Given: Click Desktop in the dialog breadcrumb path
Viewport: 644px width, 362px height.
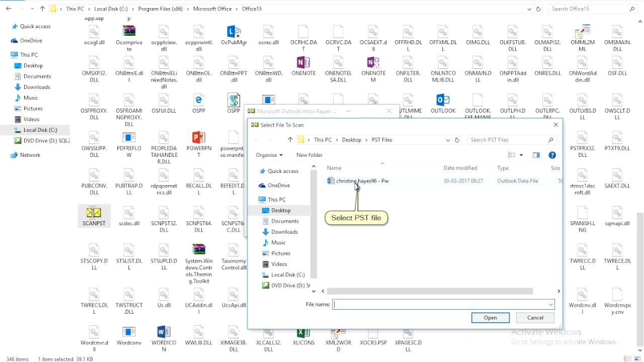Looking at the screenshot, I should (x=352, y=140).
